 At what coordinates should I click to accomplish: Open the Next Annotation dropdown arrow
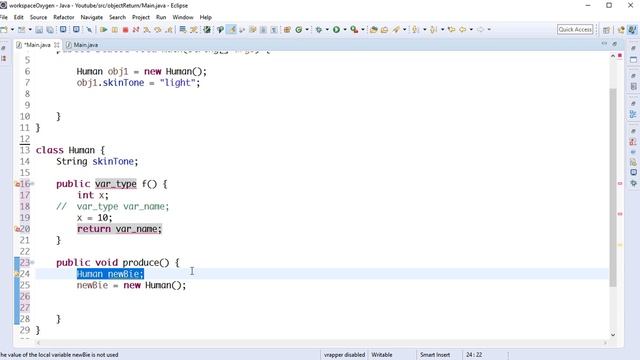click(424, 29)
